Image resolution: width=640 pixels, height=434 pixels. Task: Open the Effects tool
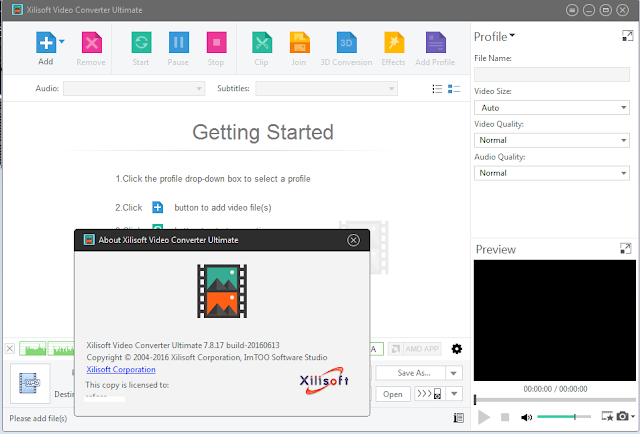[394, 42]
